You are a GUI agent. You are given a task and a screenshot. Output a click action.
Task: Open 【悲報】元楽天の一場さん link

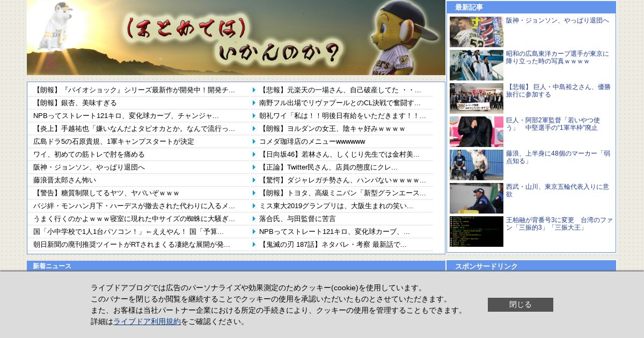[x=340, y=90]
